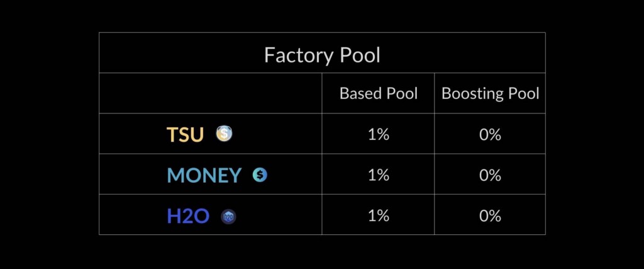Click MONEY Based Pool 1% value
This screenshot has width=644, height=269.
378,175
